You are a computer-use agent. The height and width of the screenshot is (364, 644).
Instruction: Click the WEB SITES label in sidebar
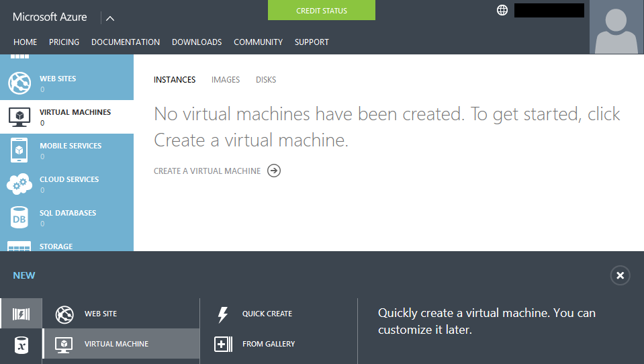(58, 79)
